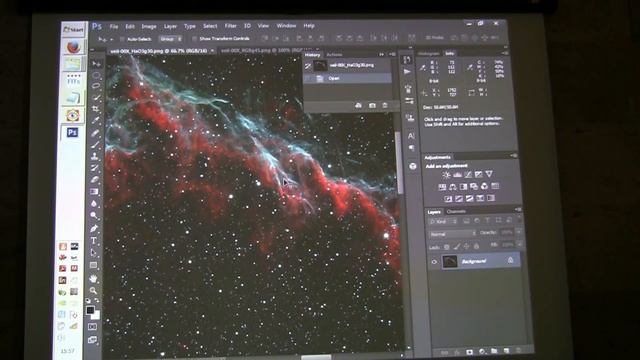Open the Adjustments panel flyout menu
Screen dimensions: 640x360
(513, 156)
